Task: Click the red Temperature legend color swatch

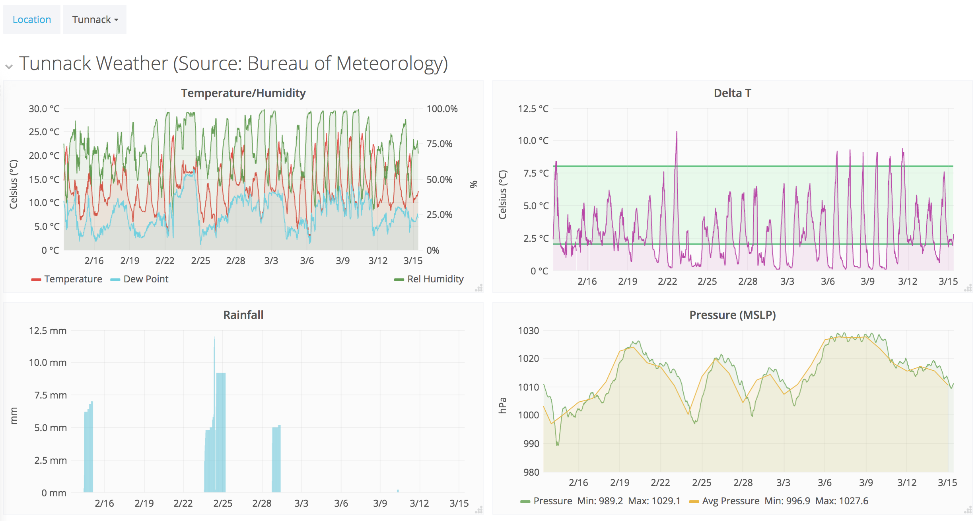Action: point(36,280)
